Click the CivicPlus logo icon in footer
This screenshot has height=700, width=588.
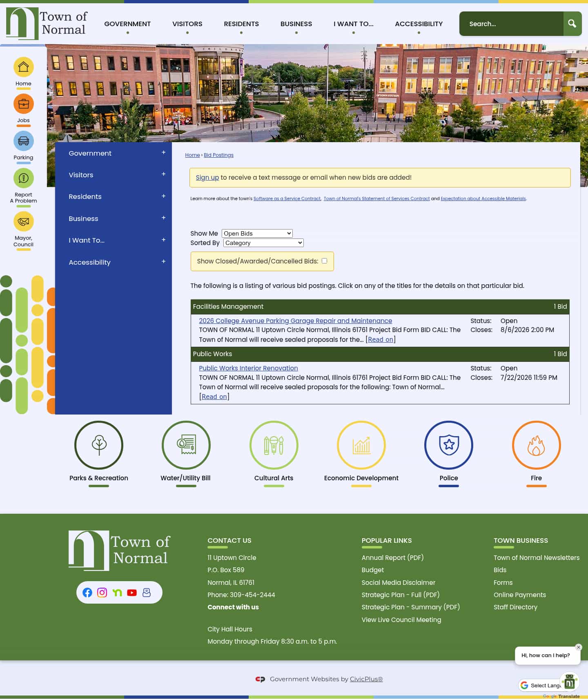[260, 679]
